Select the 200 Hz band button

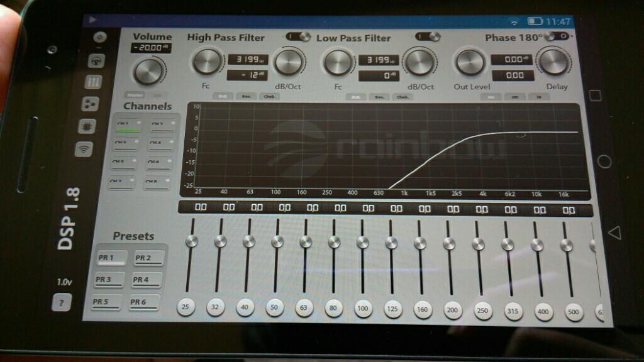[453, 310]
